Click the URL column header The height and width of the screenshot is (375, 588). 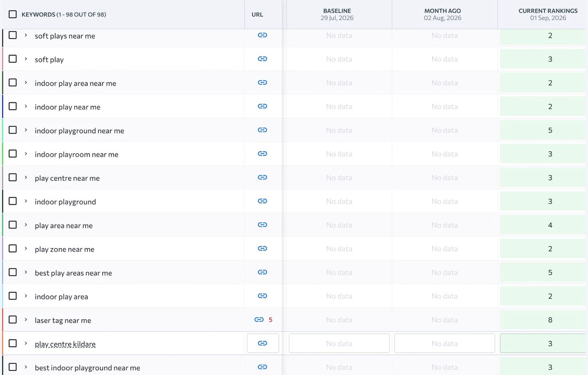257,15
